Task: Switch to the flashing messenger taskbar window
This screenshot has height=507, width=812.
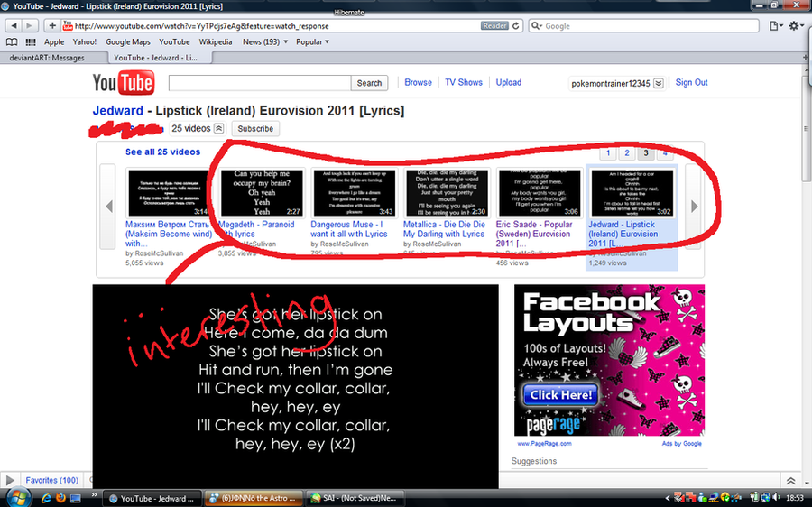Action: pyautogui.click(x=253, y=498)
